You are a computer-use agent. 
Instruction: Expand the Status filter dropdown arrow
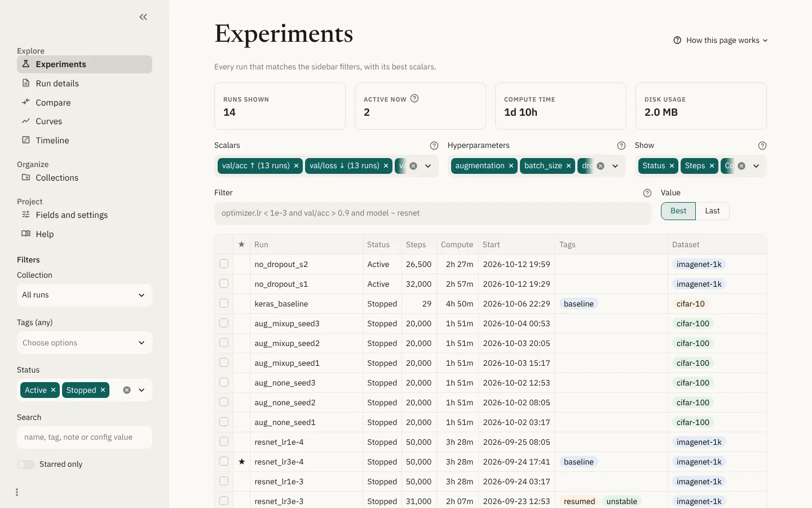[142, 390]
